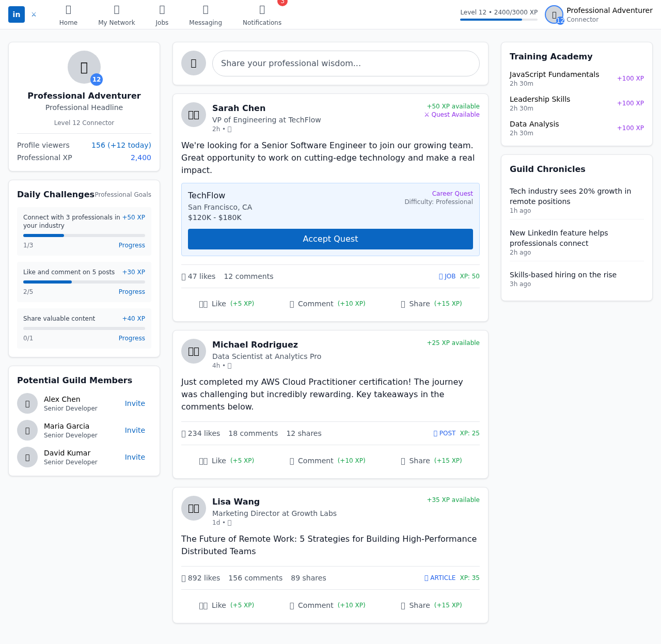Click the share your professional wisdom field
This screenshot has height=644, width=661.
coord(345,64)
